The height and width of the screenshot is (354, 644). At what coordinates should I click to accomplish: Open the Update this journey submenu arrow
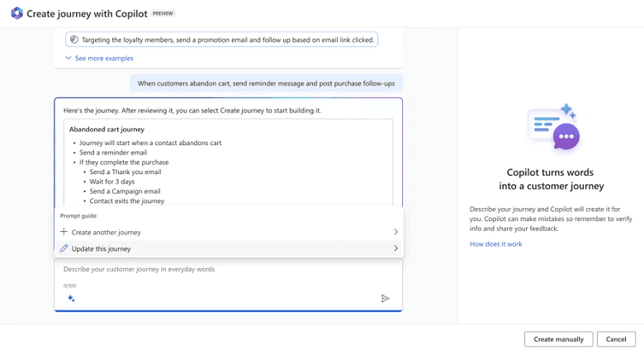(395, 248)
